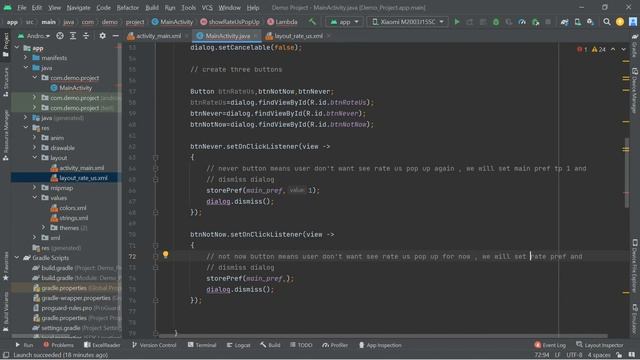This screenshot has width=640, height=360.
Task: Open the Device Manager toolbar icon
Action: pyautogui.click(x=578, y=22)
